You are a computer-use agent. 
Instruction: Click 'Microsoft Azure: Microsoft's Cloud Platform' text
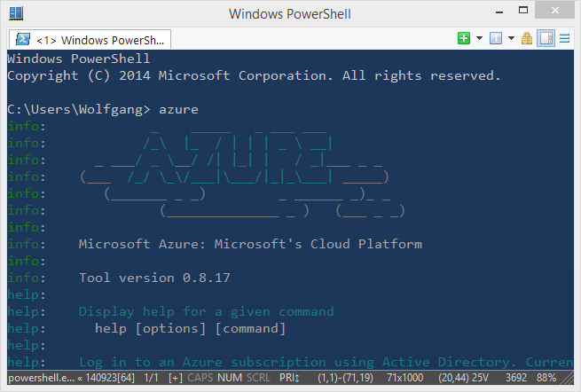coord(250,244)
